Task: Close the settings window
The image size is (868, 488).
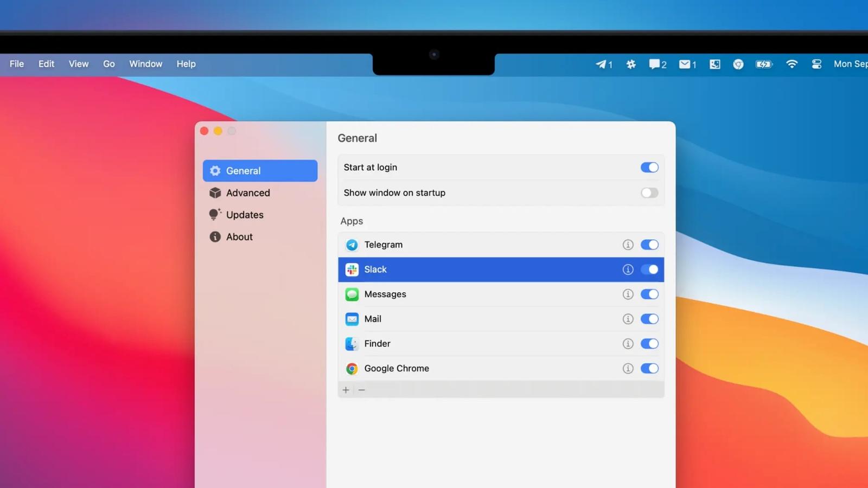Action: (x=205, y=131)
